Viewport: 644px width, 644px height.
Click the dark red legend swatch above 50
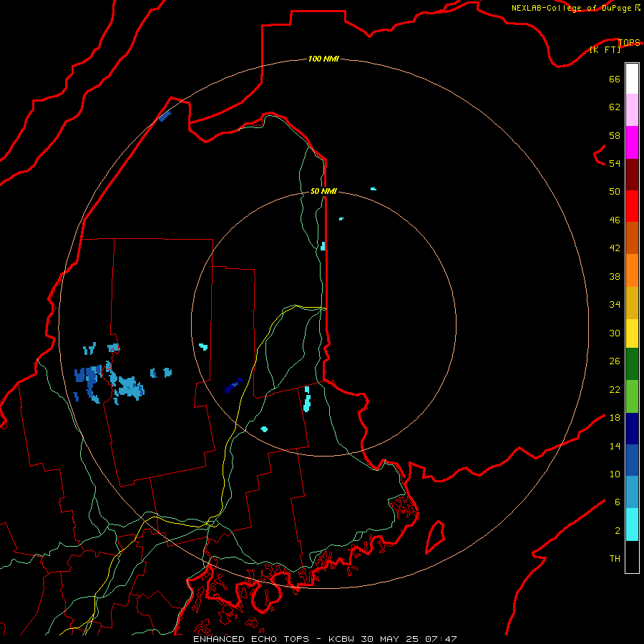pyautogui.click(x=632, y=175)
